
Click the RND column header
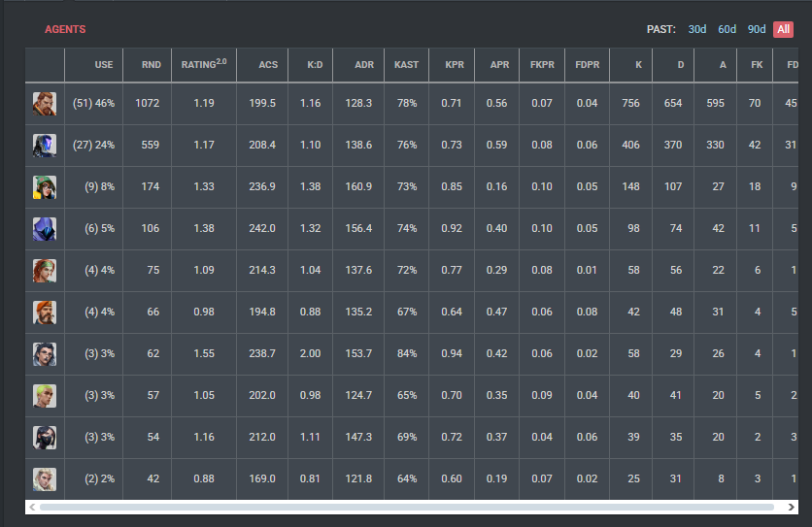[x=147, y=65]
